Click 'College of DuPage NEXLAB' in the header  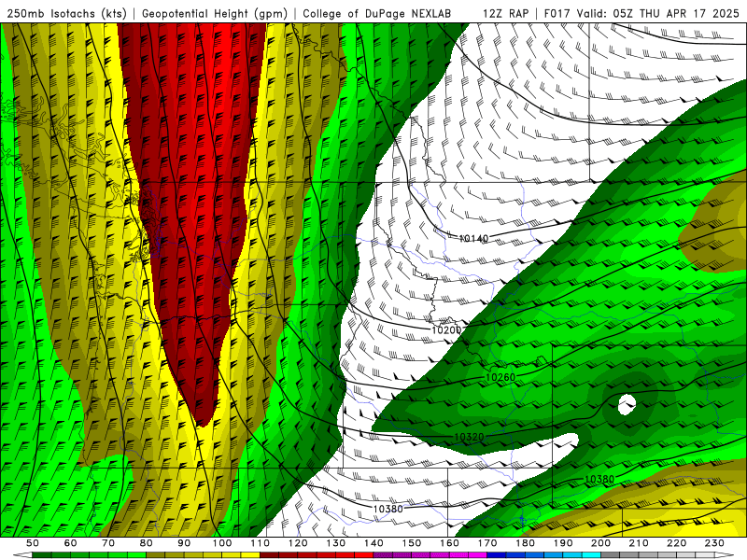pos(377,14)
